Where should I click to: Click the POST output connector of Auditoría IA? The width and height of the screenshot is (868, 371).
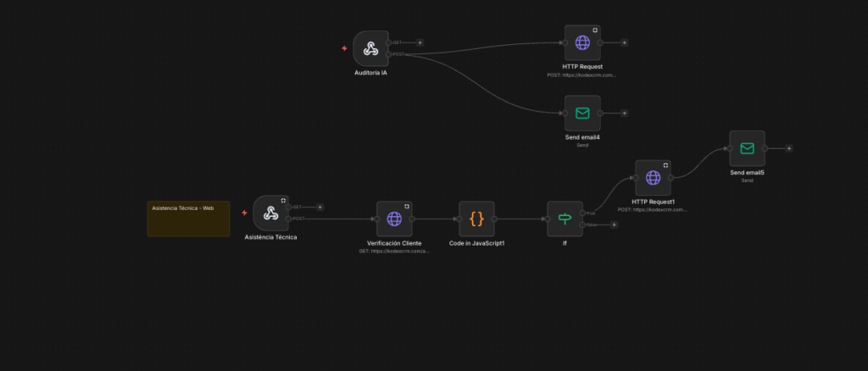click(x=388, y=54)
